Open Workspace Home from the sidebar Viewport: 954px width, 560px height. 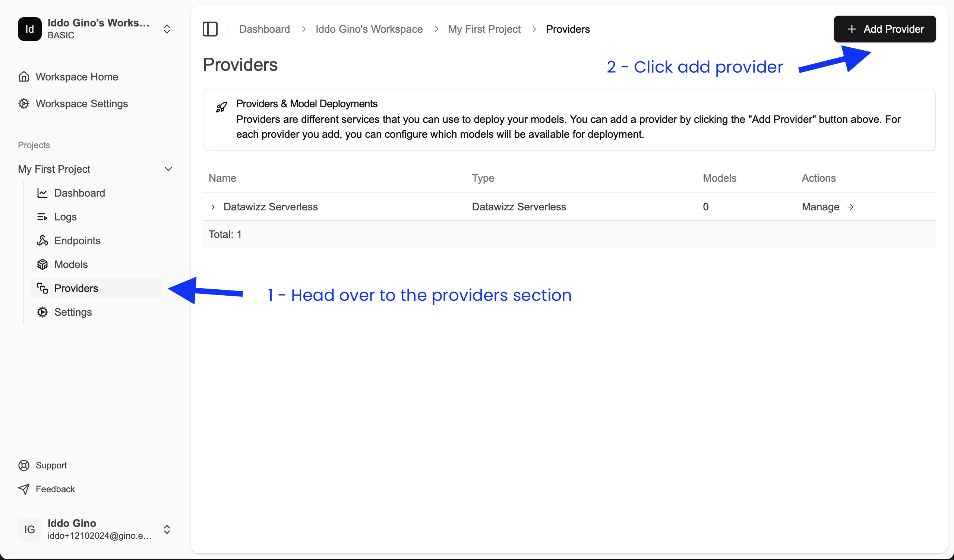click(x=77, y=77)
